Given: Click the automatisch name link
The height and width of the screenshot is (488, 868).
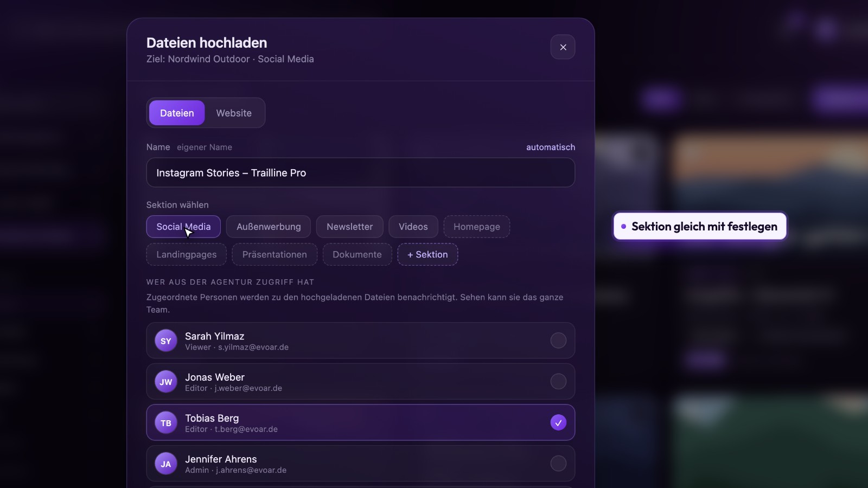Looking at the screenshot, I should (551, 147).
